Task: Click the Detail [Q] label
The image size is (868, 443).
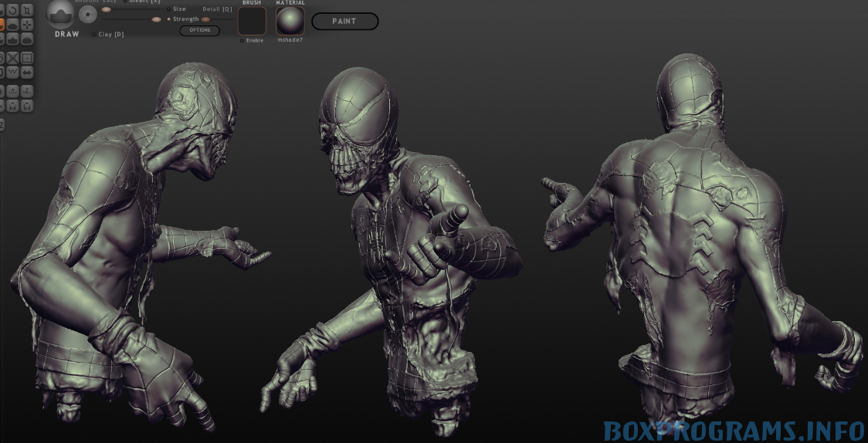Action: click(x=217, y=9)
